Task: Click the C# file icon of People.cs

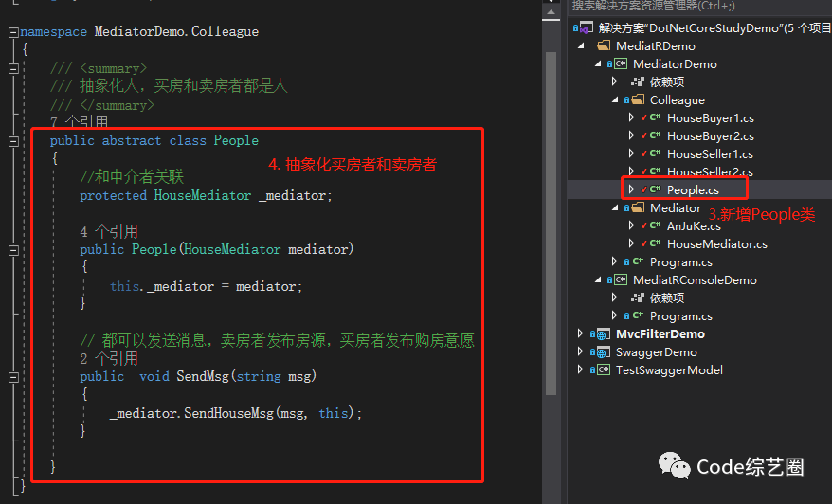Action: tap(655, 189)
